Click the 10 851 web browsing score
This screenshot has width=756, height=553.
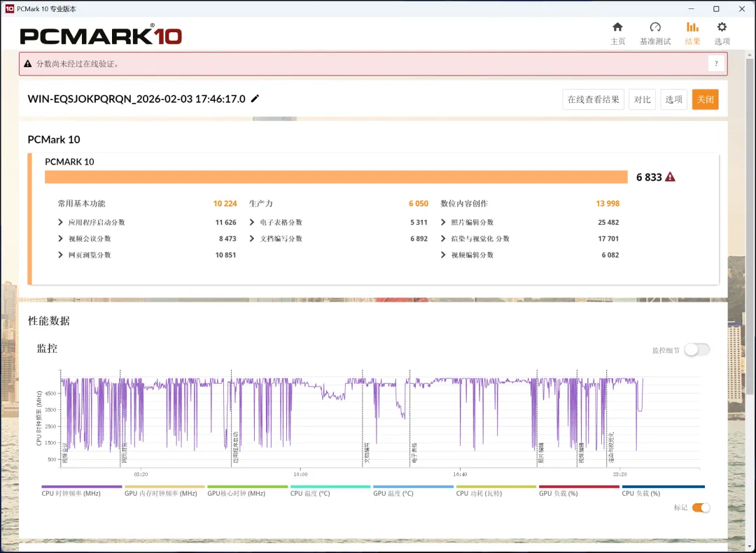tap(225, 255)
